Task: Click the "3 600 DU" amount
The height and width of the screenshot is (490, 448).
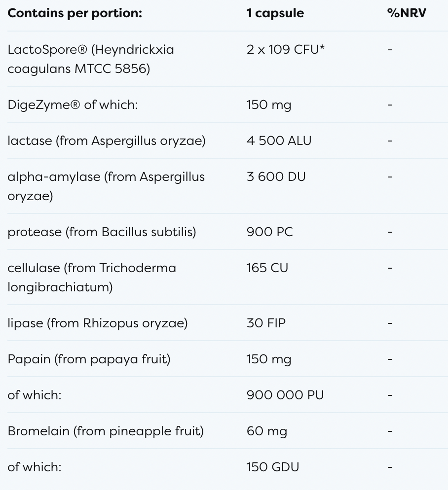Action: point(276,176)
